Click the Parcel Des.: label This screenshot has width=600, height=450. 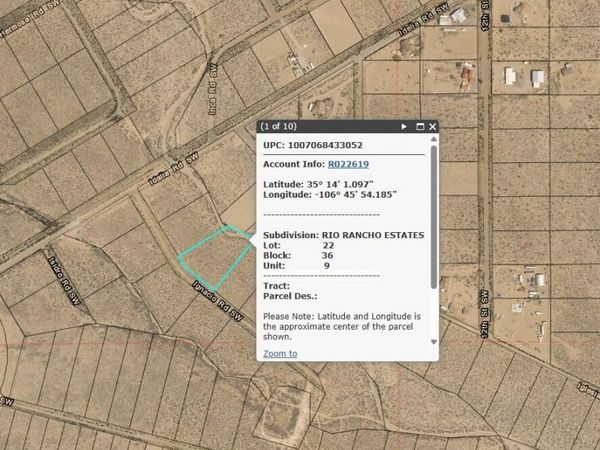[x=290, y=296]
